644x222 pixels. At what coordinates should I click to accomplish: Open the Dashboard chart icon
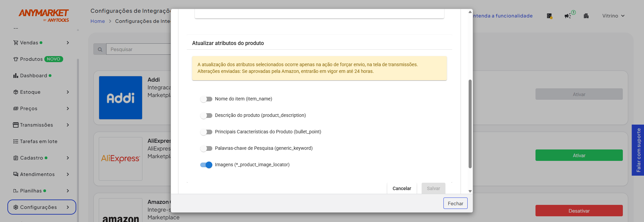[15, 76]
